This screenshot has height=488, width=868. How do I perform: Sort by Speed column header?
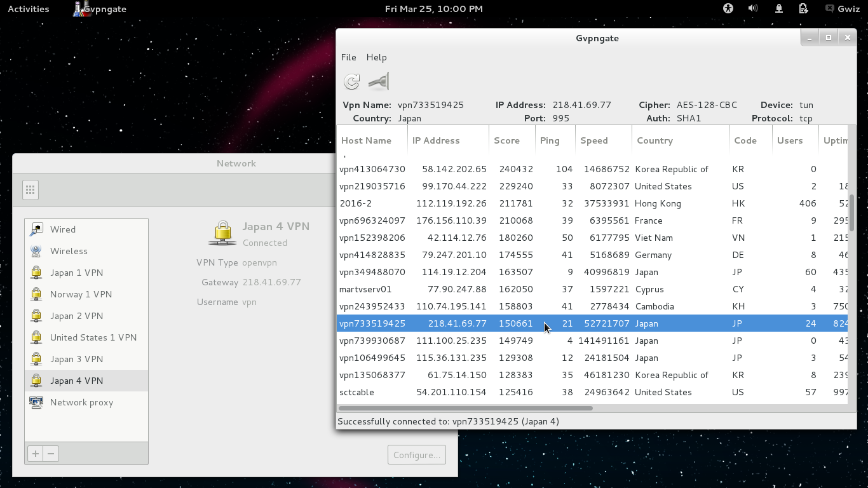click(x=604, y=140)
